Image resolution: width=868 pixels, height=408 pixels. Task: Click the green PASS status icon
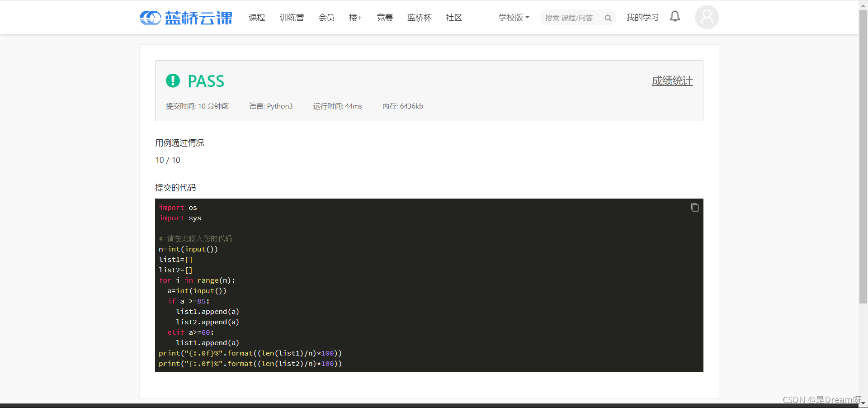click(x=173, y=81)
